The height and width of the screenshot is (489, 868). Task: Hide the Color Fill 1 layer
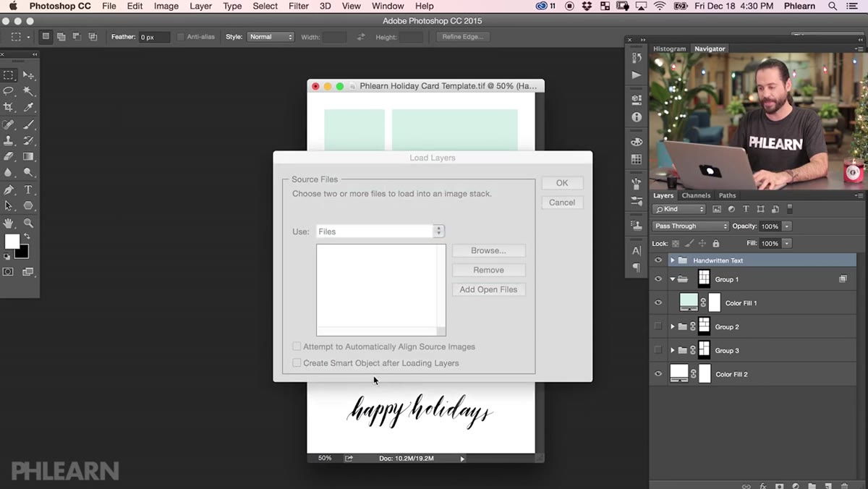coord(658,303)
